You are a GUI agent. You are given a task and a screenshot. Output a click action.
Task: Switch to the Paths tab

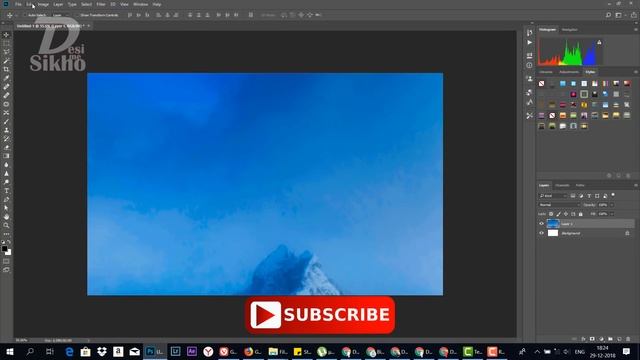pyautogui.click(x=580, y=185)
